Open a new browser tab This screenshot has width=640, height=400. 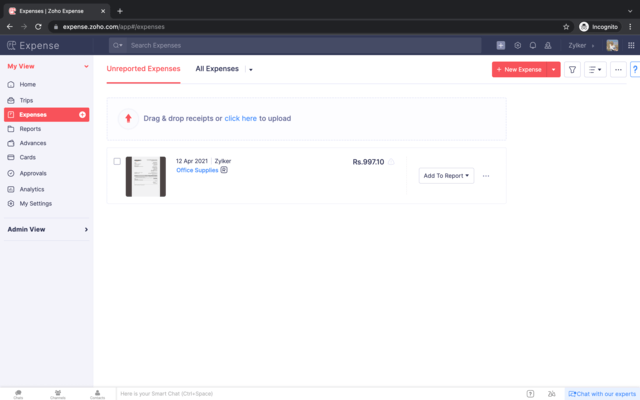point(120,11)
